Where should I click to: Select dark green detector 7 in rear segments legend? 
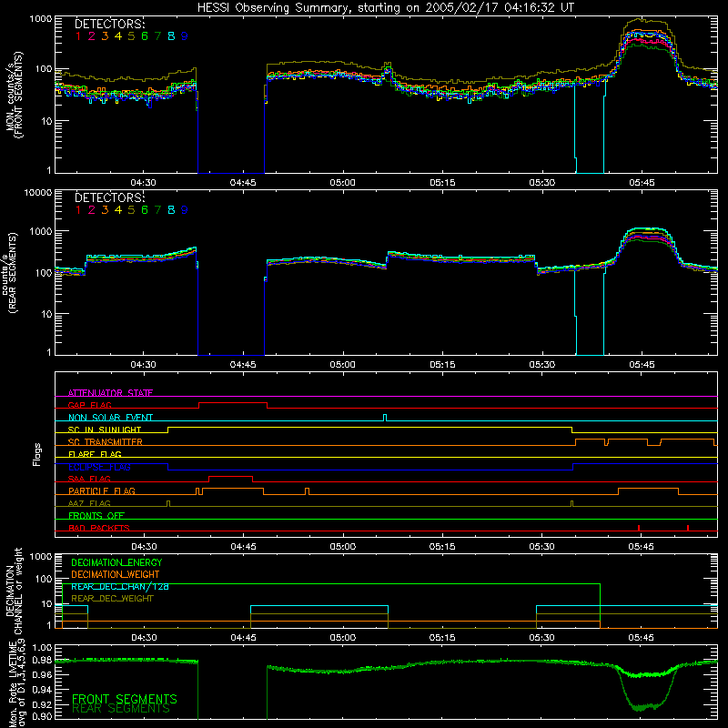(x=157, y=210)
